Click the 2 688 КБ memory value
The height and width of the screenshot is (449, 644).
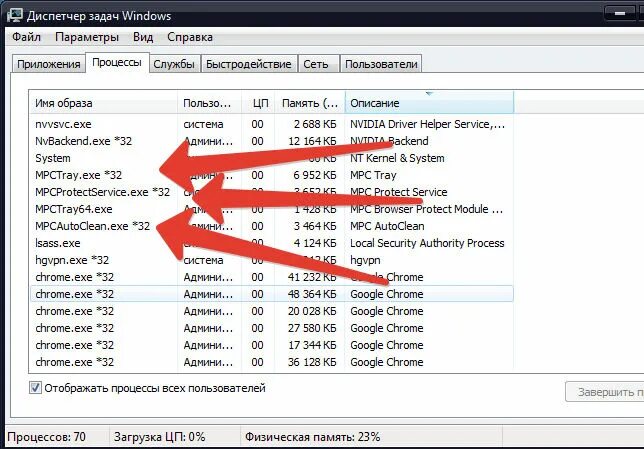tap(315, 124)
